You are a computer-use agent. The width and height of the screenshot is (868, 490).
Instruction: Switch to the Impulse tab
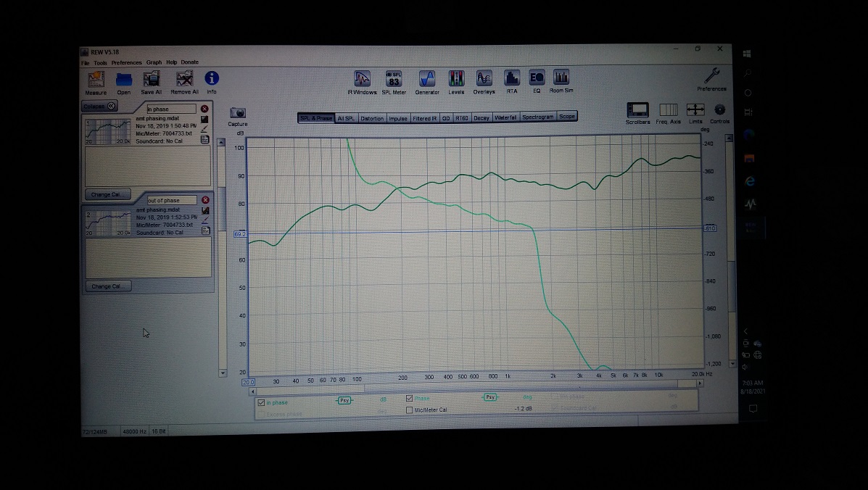pos(398,118)
